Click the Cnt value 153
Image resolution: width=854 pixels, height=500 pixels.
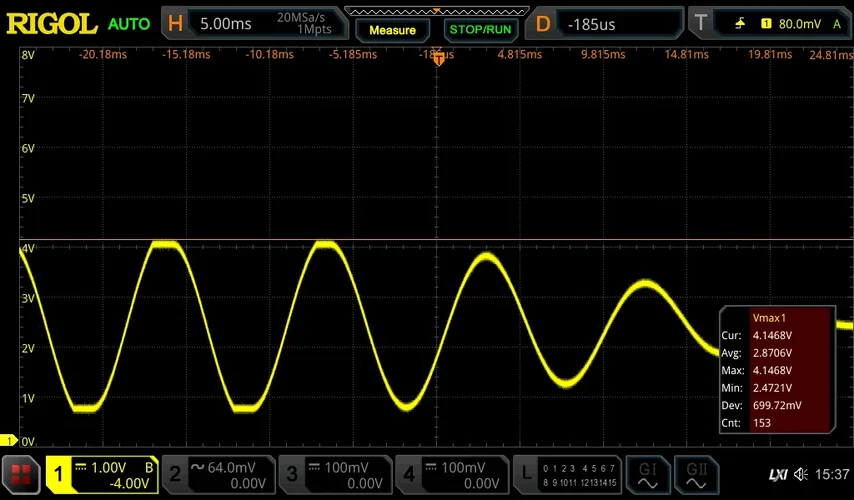[x=762, y=423]
